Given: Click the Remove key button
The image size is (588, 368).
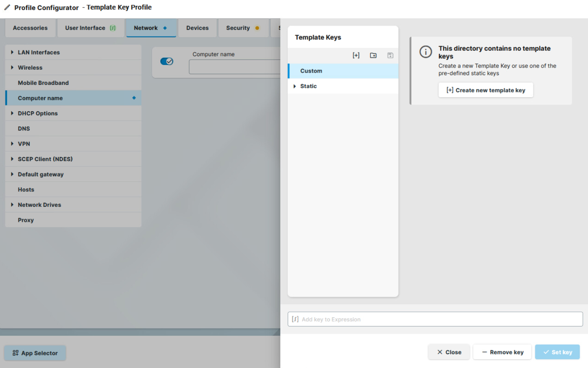Looking at the screenshot, I should [x=502, y=352].
